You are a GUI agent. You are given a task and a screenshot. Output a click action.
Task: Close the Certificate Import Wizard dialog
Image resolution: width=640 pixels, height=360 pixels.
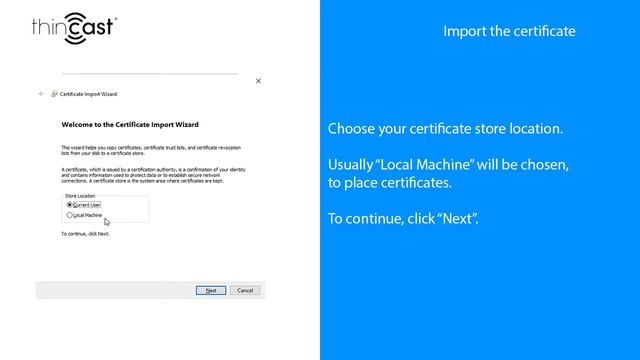pyautogui.click(x=258, y=81)
